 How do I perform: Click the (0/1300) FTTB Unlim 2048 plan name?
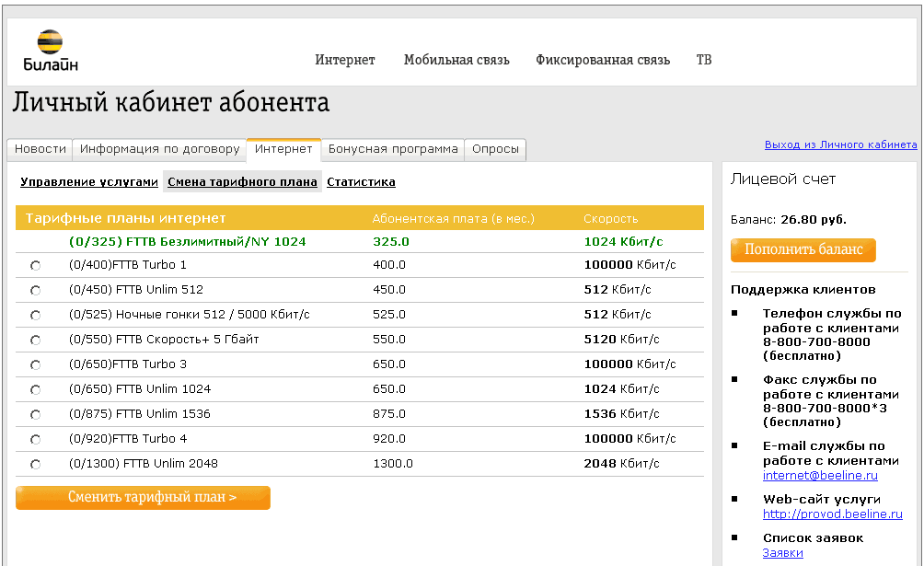coord(144,464)
